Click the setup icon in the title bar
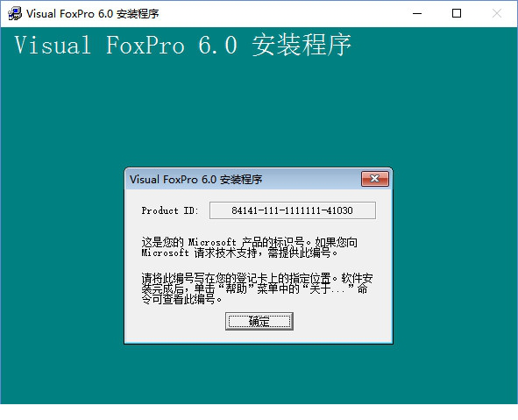The width and height of the screenshot is (518, 420). [15, 13]
